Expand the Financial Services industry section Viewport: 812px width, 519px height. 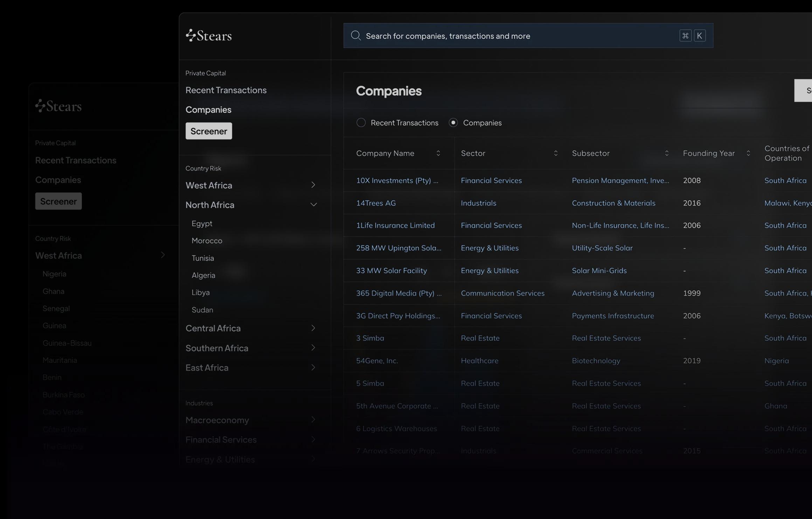pyautogui.click(x=313, y=439)
